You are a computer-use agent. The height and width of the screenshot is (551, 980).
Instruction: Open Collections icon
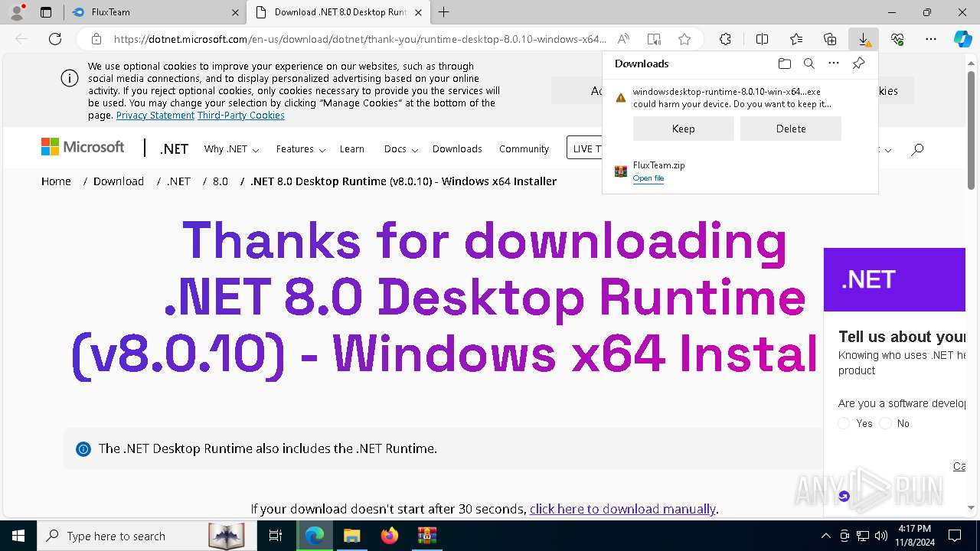(x=830, y=39)
